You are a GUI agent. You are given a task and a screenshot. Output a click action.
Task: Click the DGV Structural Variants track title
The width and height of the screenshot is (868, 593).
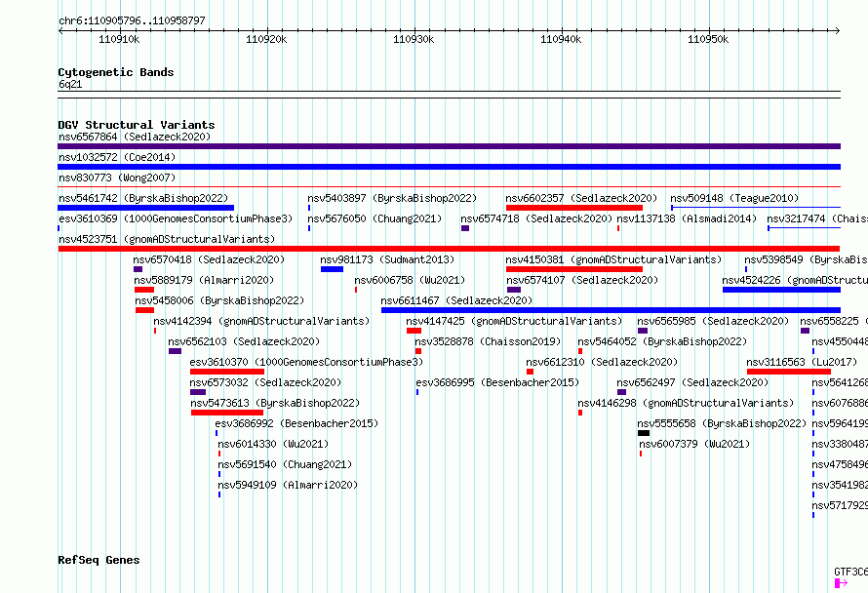(137, 125)
